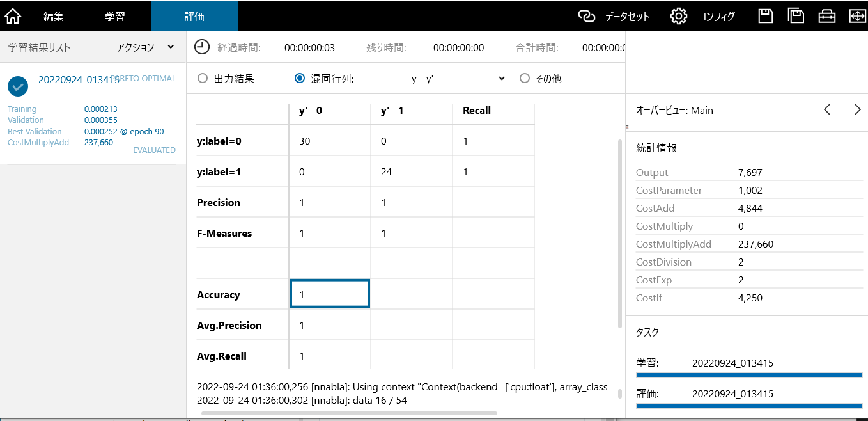Switch to the 編集 tab
The image size is (868, 421).
(54, 16)
